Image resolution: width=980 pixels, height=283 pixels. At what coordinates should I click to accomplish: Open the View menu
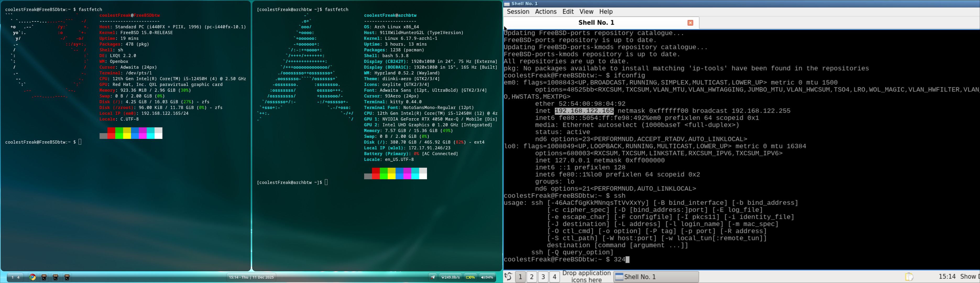(586, 12)
